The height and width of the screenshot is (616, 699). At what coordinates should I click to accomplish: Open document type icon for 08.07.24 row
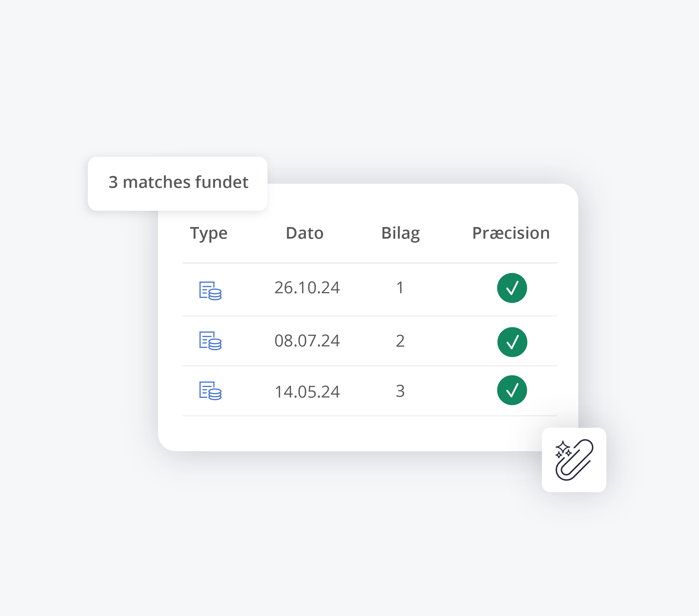coord(210,341)
